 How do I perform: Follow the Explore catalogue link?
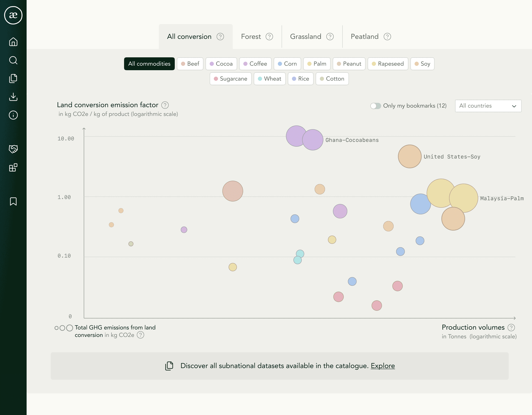[x=383, y=366]
